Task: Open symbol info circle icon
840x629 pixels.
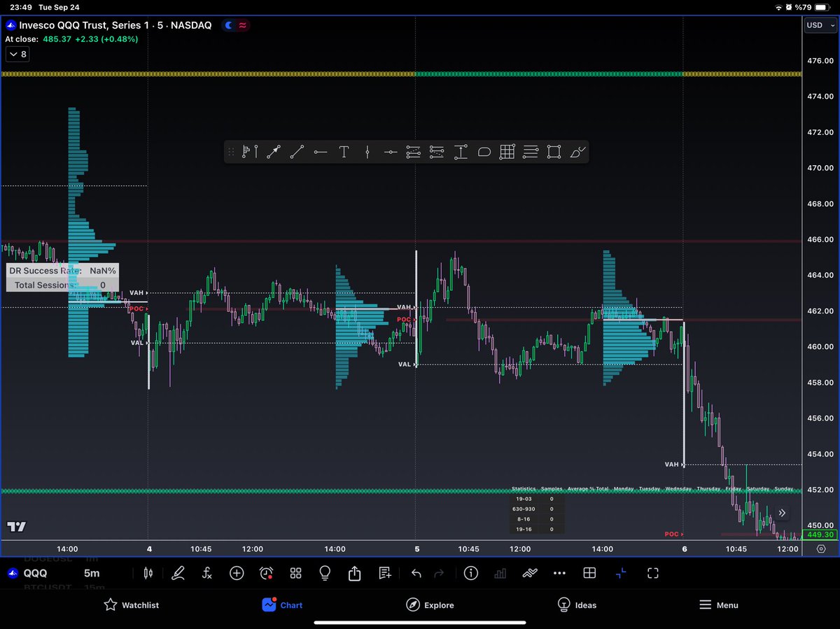Action: 470,573
